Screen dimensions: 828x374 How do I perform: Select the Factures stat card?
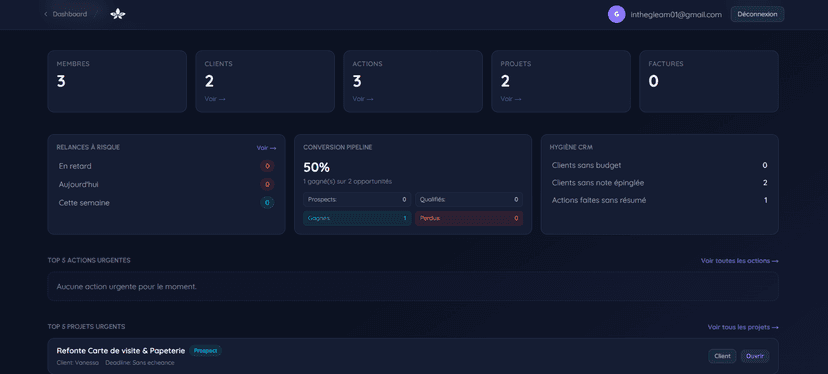coord(709,81)
